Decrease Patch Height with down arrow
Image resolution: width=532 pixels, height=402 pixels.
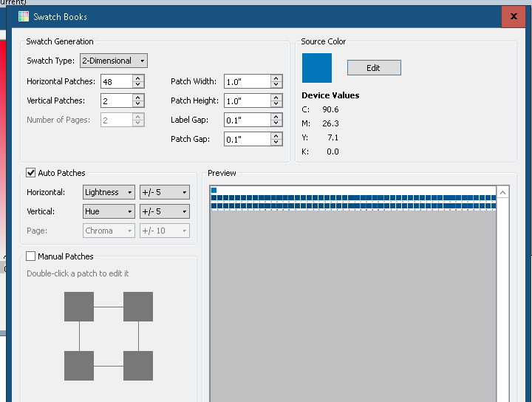coord(276,104)
